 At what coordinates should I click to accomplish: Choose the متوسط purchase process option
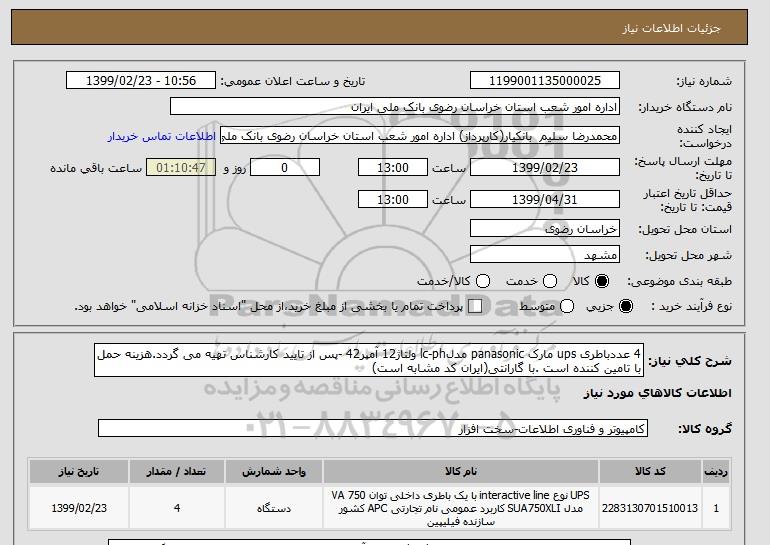(567, 306)
